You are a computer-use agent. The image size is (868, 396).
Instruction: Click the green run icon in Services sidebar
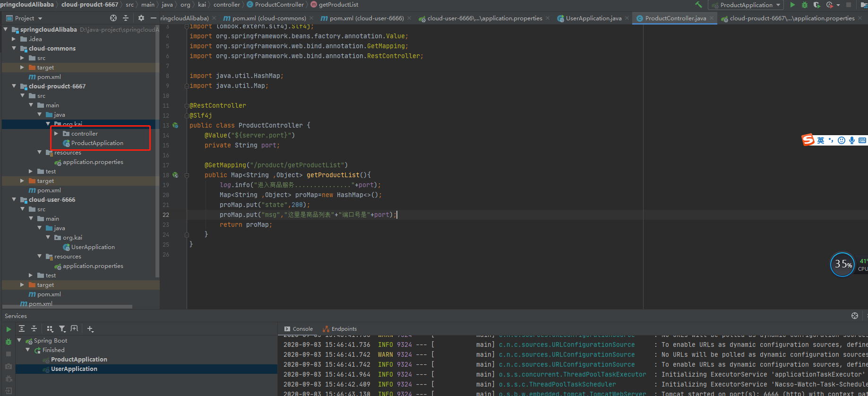[9, 329]
